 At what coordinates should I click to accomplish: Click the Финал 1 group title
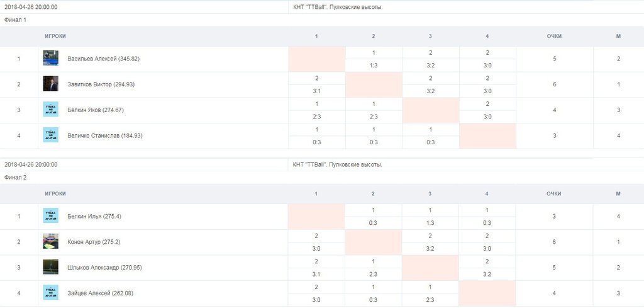(x=16, y=20)
